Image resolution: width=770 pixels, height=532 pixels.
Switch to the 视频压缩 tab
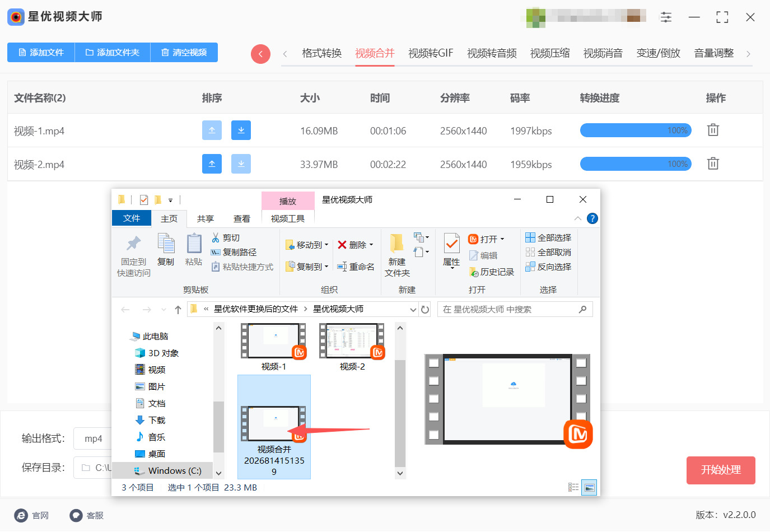[550, 54]
